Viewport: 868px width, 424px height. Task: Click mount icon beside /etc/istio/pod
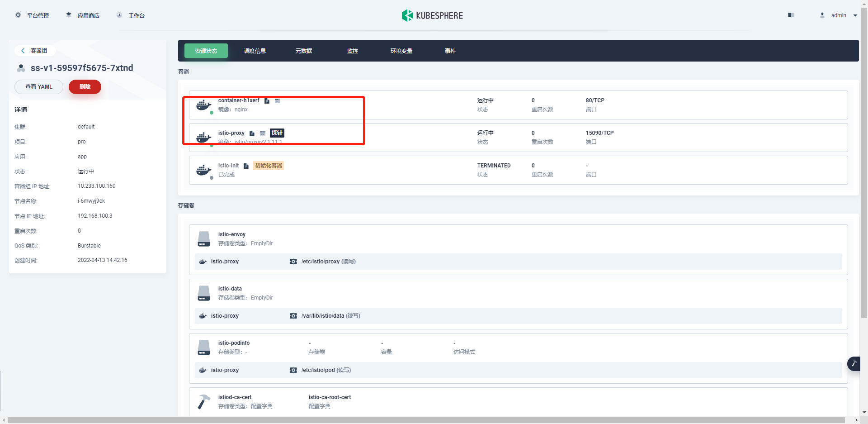293,370
